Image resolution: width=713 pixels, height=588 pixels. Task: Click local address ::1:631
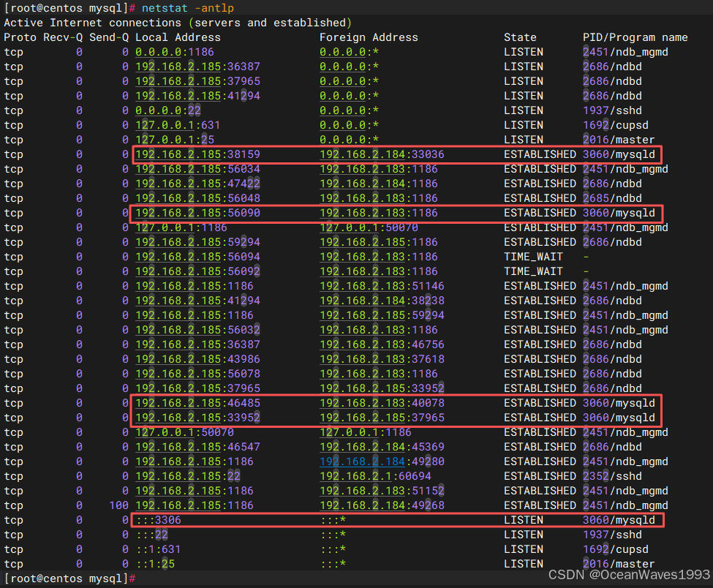pos(158,549)
